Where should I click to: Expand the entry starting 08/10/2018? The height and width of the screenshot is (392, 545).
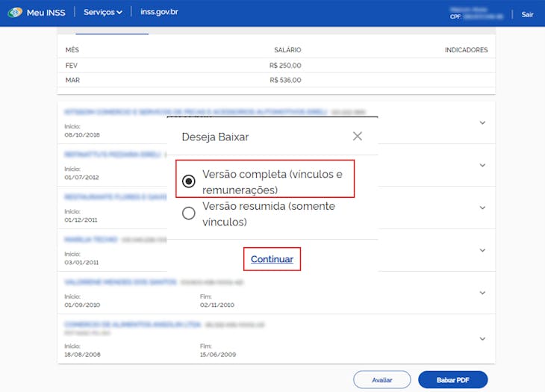coord(482,122)
